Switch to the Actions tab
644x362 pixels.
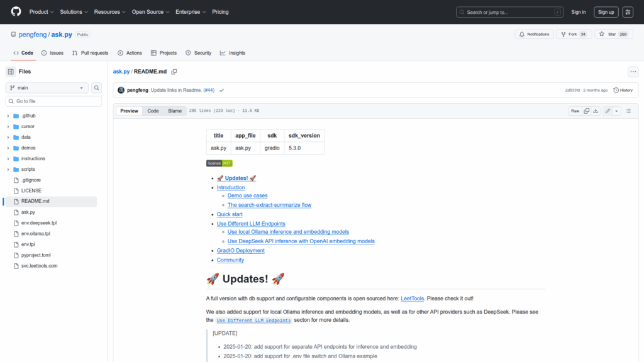[x=130, y=53]
